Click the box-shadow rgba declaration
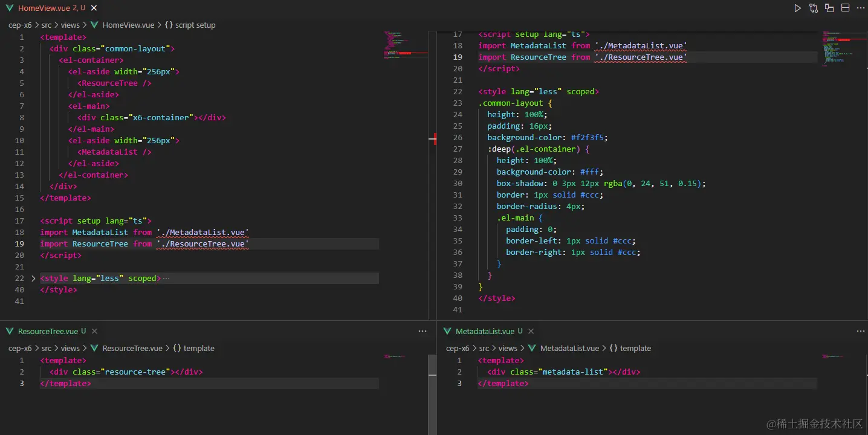 (x=601, y=184)
